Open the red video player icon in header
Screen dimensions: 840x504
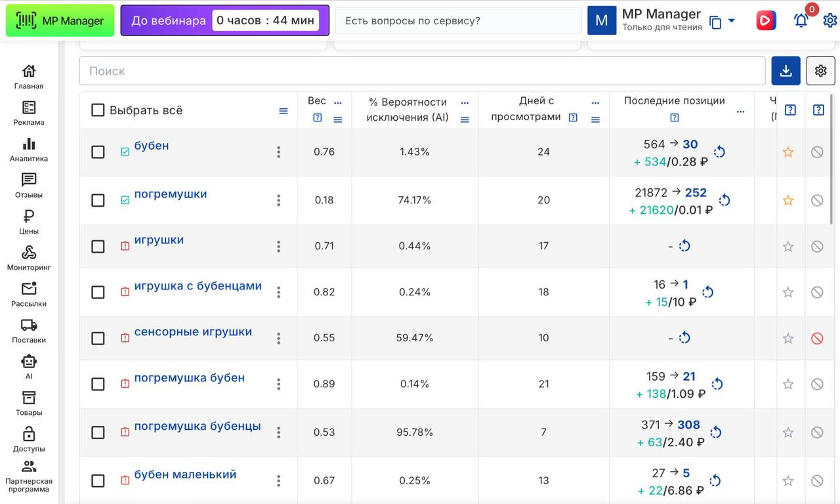(x=765, y=20)
